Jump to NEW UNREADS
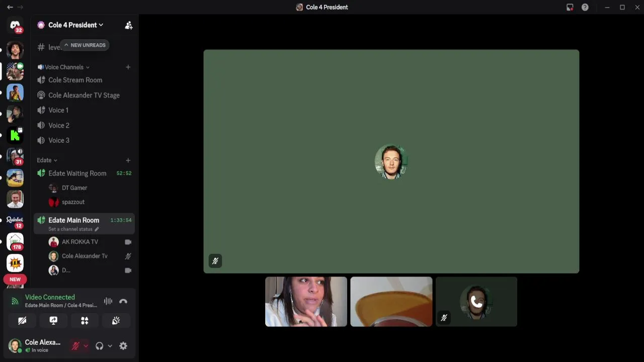This screenshot has height=362, width=644. [85, 45]
